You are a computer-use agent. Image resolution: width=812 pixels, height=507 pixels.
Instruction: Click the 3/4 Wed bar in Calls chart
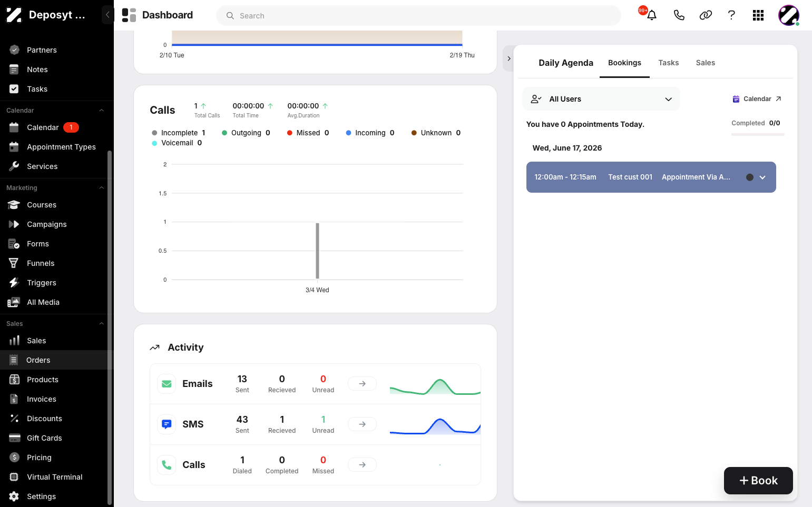tap(317, 251)
